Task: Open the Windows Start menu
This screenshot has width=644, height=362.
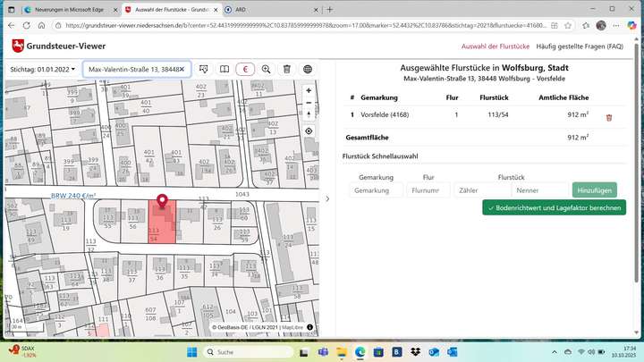Action: tap(191, 353)
